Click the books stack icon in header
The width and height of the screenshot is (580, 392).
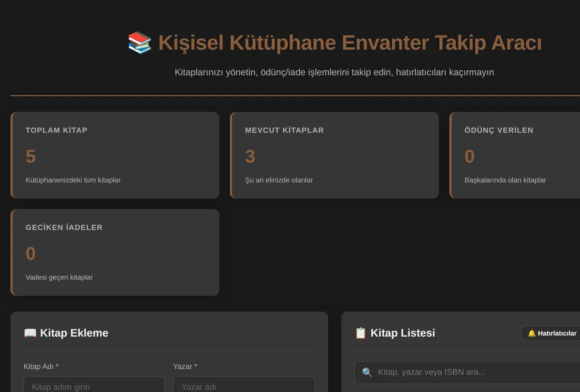click(140, 43)
